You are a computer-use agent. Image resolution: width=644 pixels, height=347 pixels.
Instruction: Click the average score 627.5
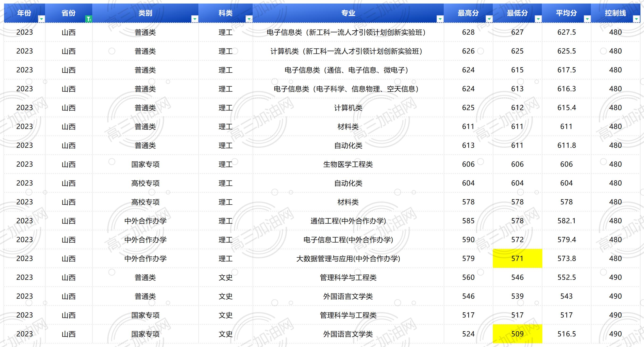(566, 32)
